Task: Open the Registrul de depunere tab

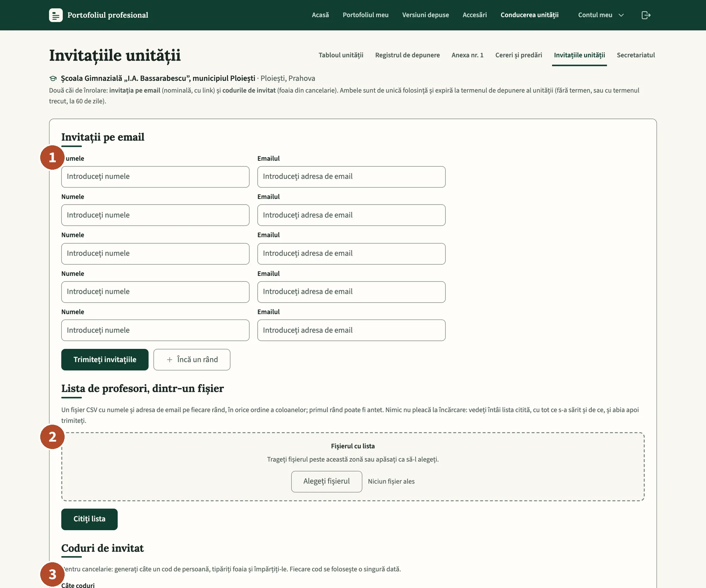Action: tap(407, 55)
